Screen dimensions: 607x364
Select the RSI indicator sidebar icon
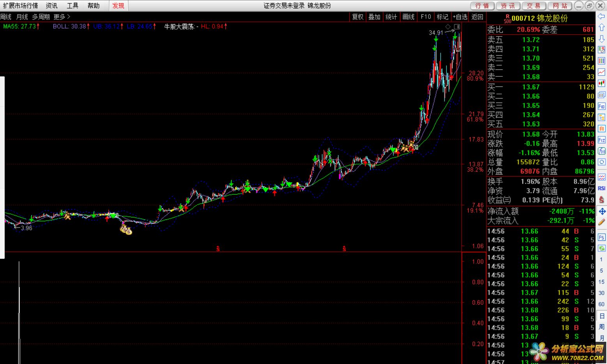coord(602,188)
